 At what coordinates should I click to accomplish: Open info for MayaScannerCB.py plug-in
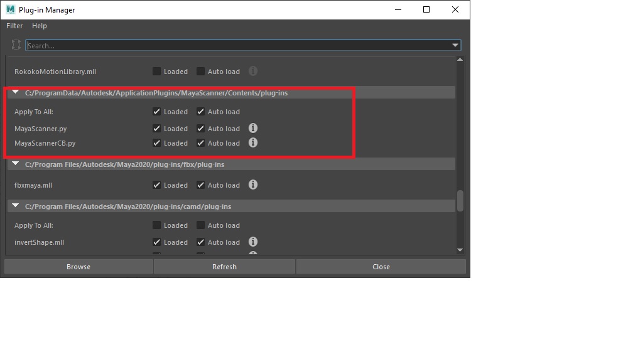coord(252,142)
